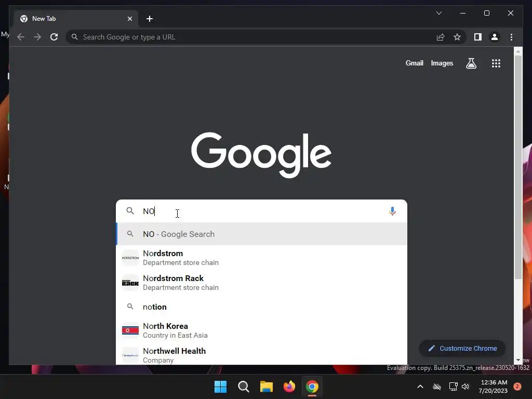Image resolution: width=532 pixels, height=399 pixels.
Task: Open the Google apps grid
Action: tap(496, 63)
